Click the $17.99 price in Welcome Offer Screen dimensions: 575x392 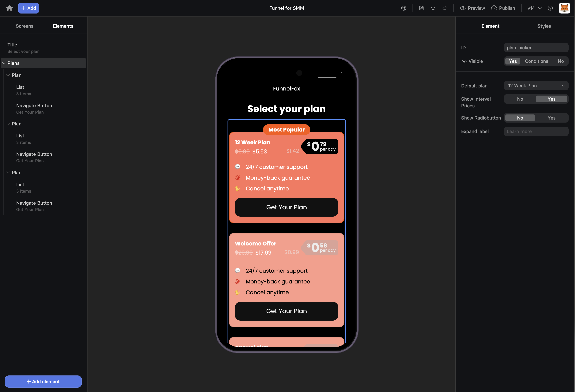(264, 253)
